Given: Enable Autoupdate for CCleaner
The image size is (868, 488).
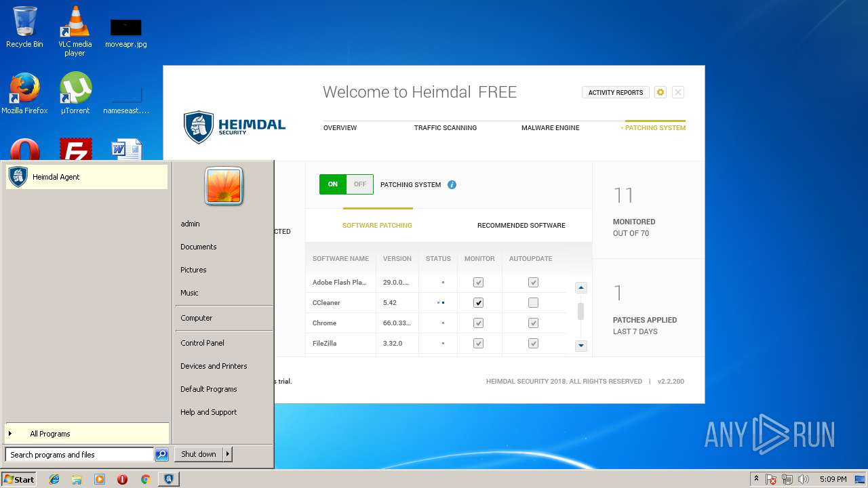Looking at the screenshot, I should (x=533, y=302).
